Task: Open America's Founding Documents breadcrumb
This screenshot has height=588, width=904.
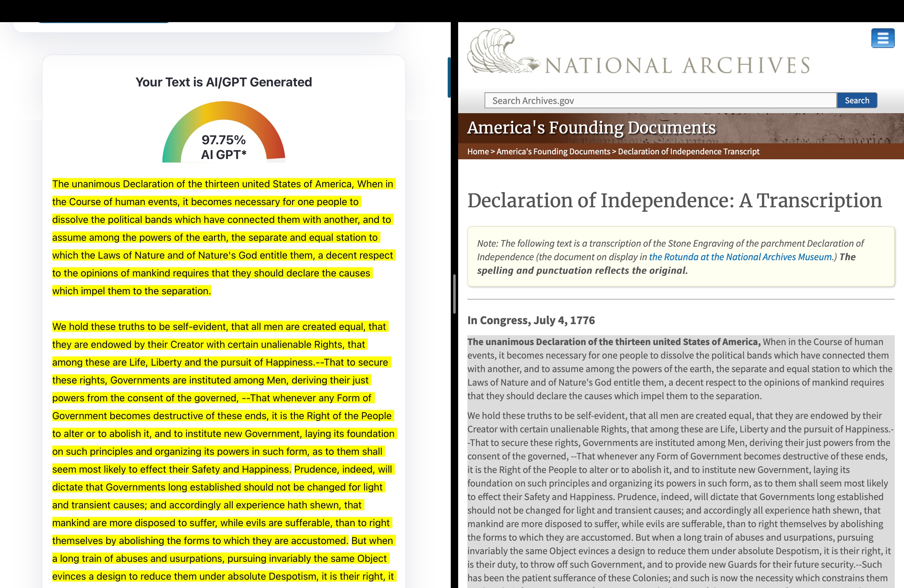Action: tap(553, 152)
